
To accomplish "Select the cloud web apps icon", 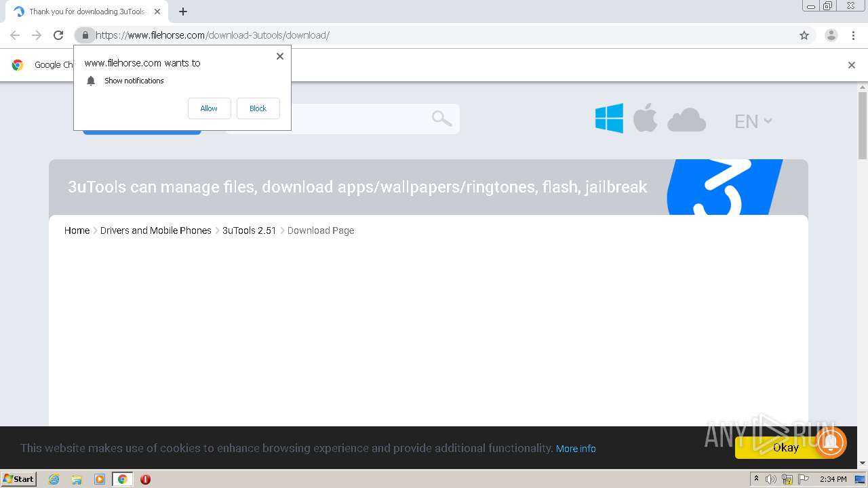I will 686,120.
